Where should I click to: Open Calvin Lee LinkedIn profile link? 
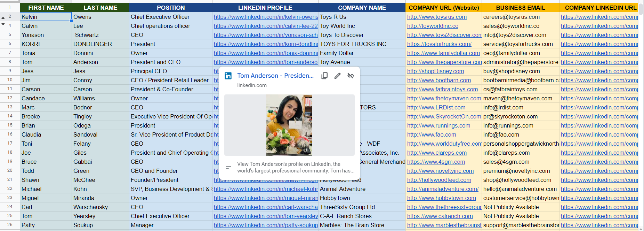266,26
